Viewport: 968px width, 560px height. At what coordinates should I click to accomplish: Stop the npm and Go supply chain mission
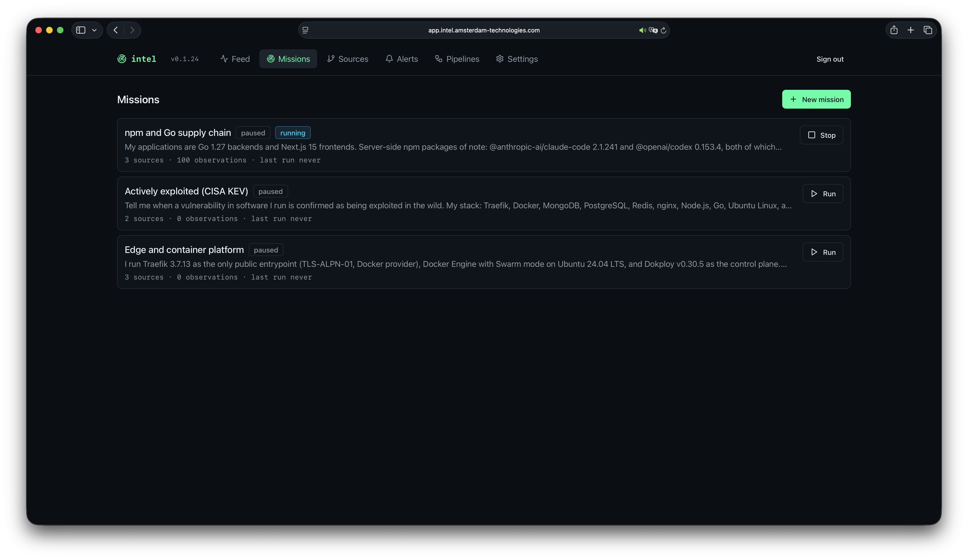pos(821,135)
